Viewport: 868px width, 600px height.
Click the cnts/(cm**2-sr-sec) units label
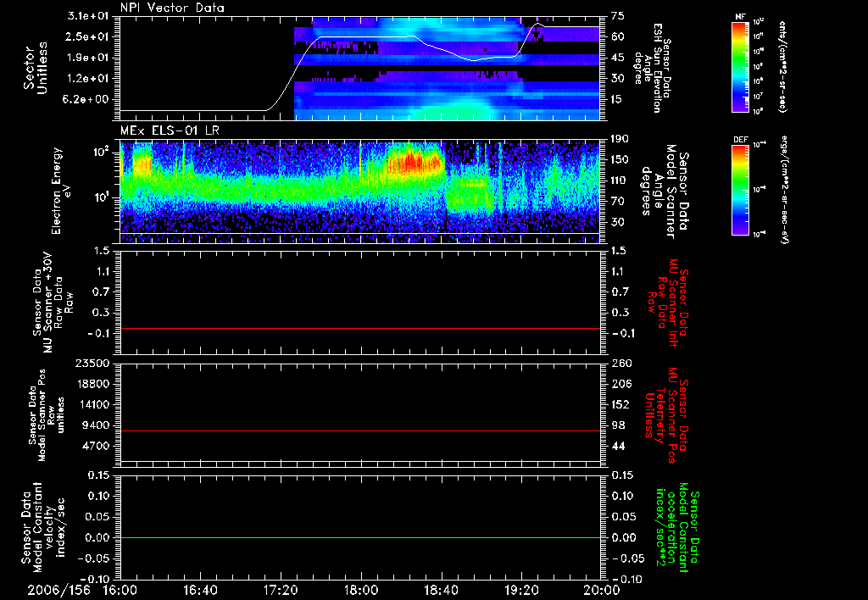(x=782, y=66)
